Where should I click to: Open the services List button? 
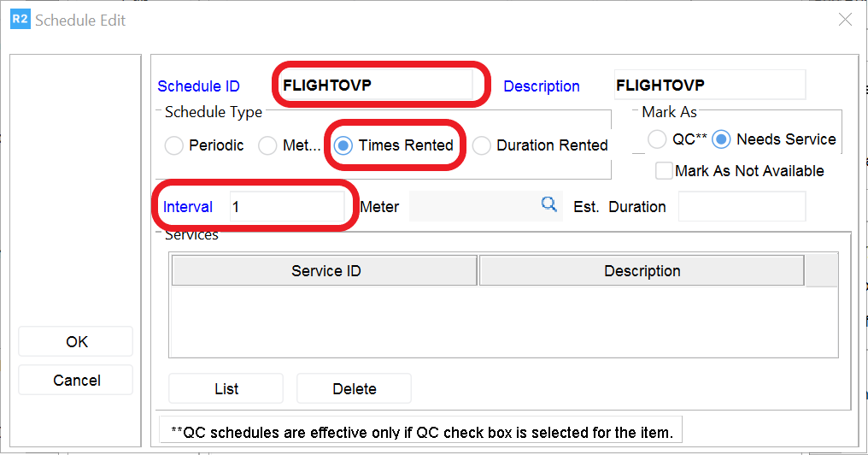(226, 388)
